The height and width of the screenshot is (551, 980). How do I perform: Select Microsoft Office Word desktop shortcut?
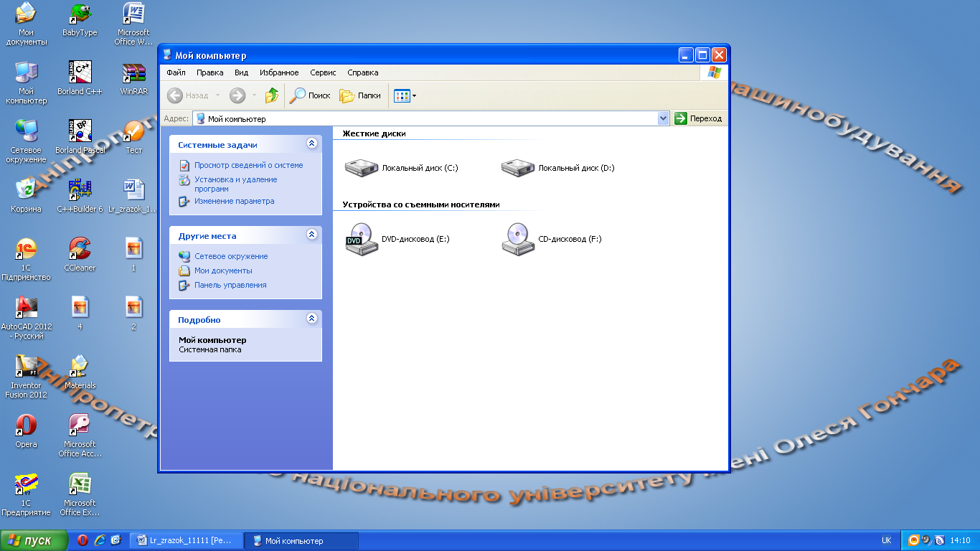coord(133,25)
